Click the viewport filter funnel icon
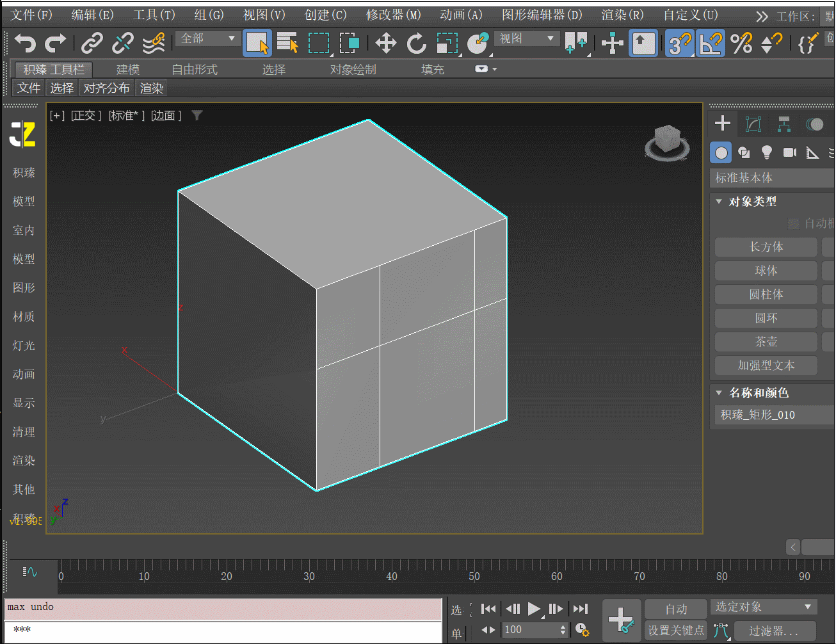Screen dimensions: 836x644 [x=197, y=115]
